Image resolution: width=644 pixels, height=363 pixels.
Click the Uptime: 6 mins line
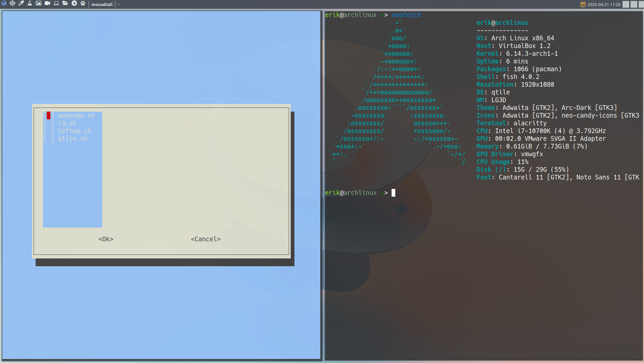(x=502, y=62)
